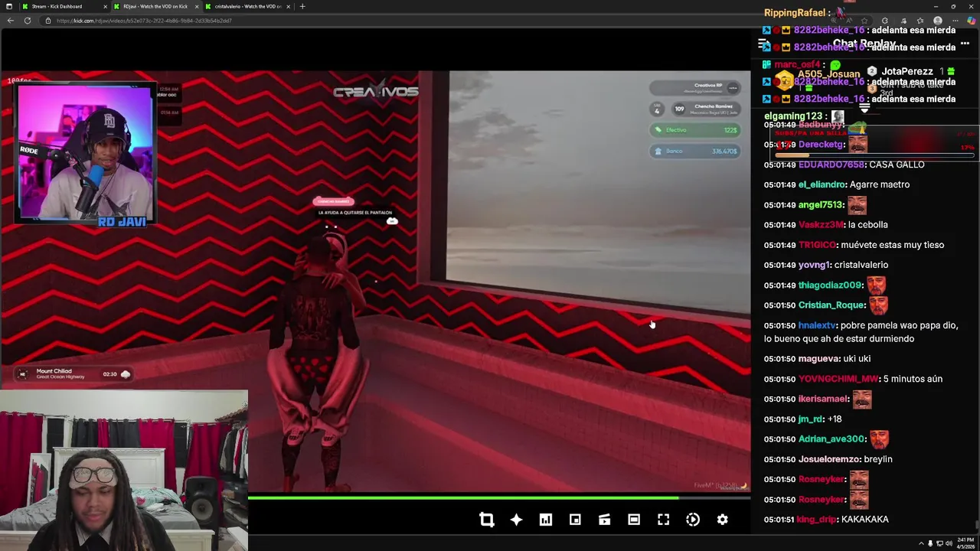Viewport: 980px width, 551px height.
Task: Show hidden icons in the system tray
Action: click(921, 543)
